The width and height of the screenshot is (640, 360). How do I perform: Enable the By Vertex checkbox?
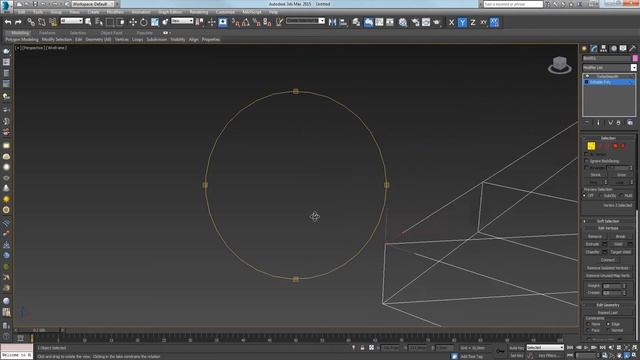click(x=587, y=154)
